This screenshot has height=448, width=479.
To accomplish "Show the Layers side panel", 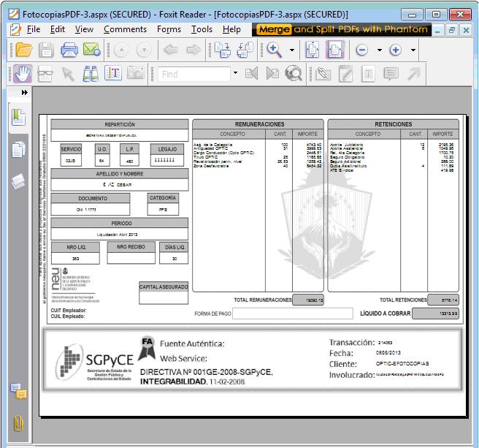I will tap(18, 183).
